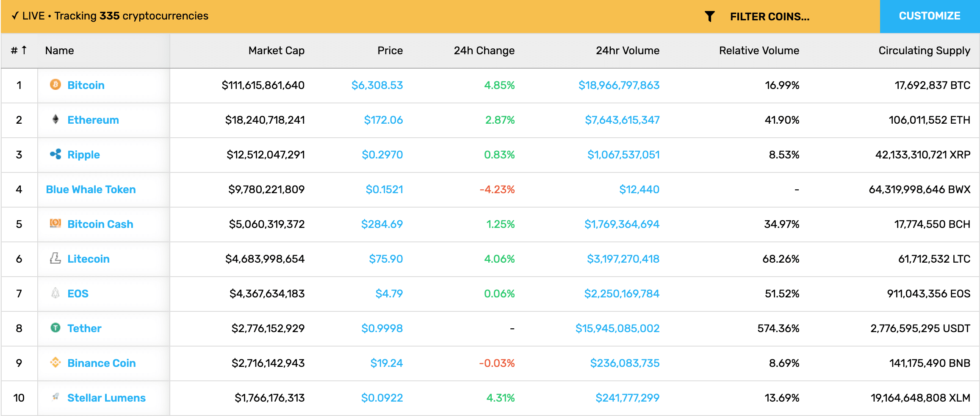This screenshot has width=980, height=416.
Task: Open the Blue Whale Token link
Action: pyautogui.click(x=91, y=189)
